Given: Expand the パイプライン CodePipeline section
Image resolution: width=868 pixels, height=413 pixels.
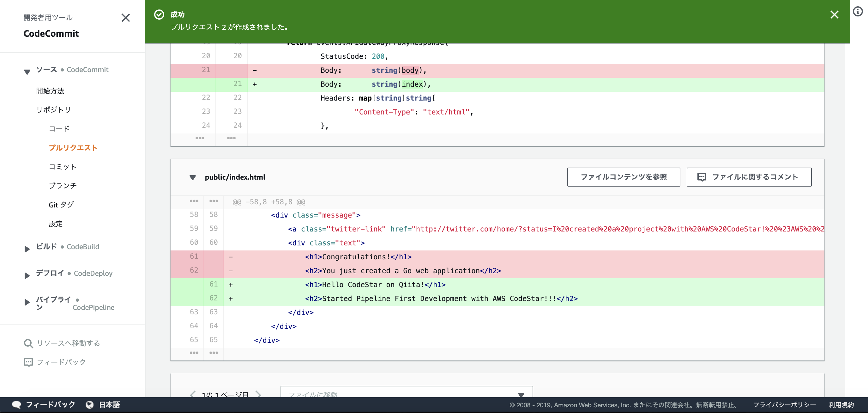Looking at the screenshot, I should click(27, 302).
